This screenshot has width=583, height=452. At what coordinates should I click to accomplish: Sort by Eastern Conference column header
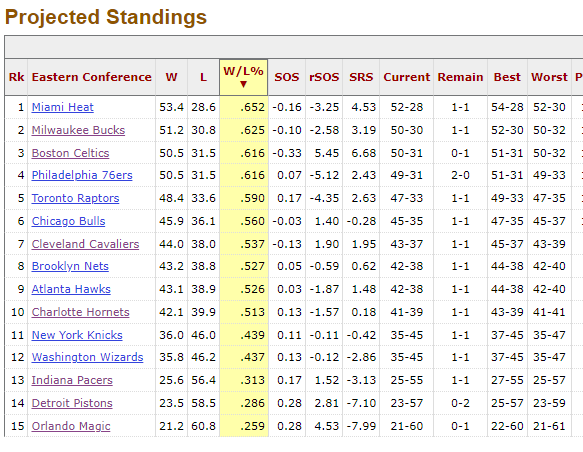point(91,77)
